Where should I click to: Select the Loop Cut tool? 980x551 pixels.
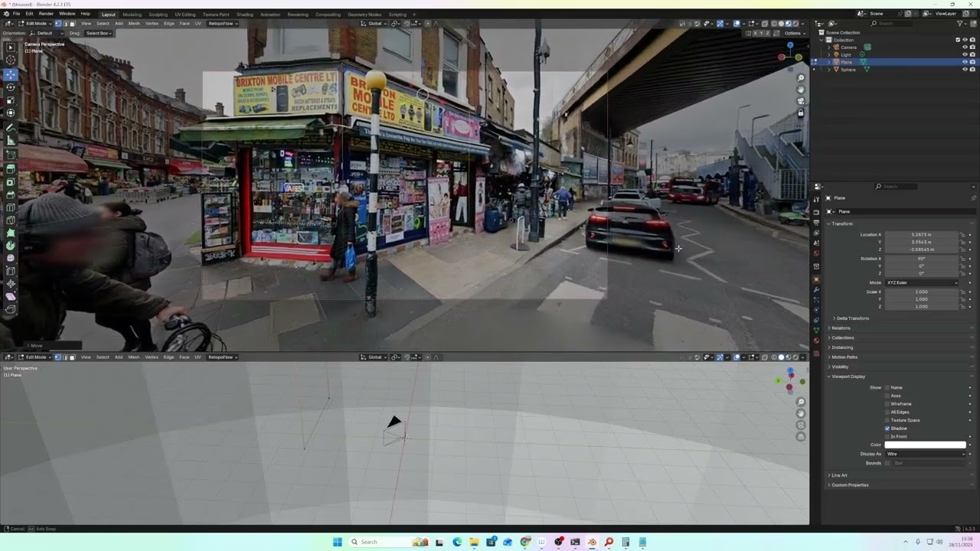click(x=11, y=207)
